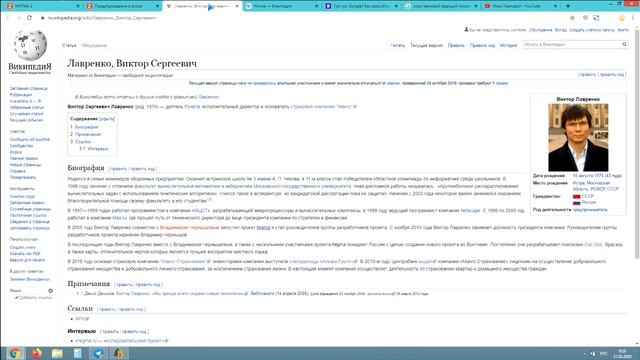Click the volume icon in system tray

(593, 353)
